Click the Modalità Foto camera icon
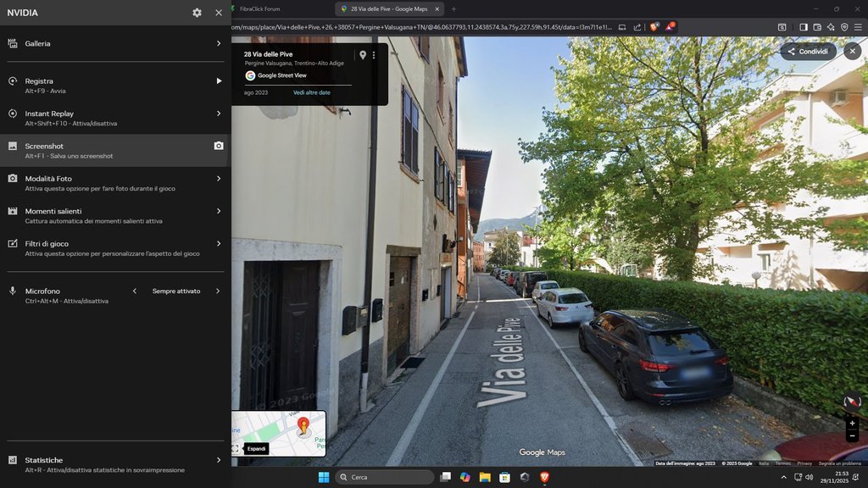Image resolution: width=868 pixels, height=488 pixels. [x=12, y=178]
